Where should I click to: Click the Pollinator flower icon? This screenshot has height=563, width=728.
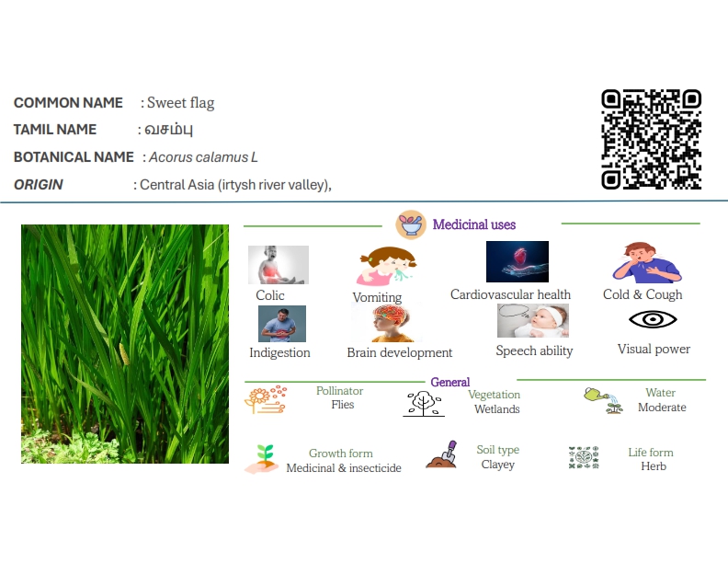tap(265, 400)
